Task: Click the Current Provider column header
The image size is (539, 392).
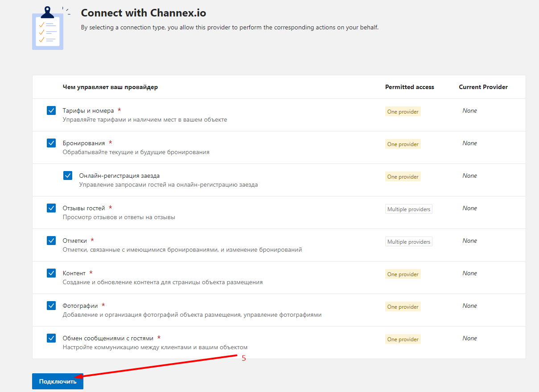Action: pos(483,87)
